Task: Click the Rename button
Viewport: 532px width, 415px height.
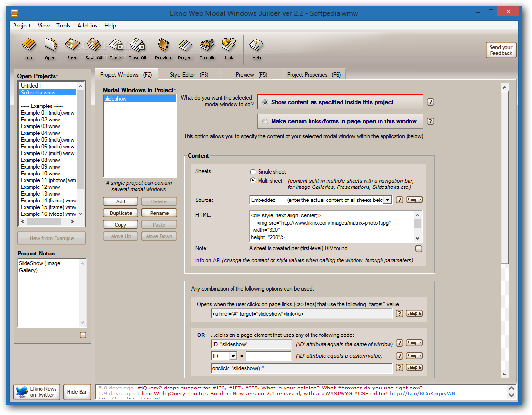Action: pyautogui.click(x=159, y=213)
